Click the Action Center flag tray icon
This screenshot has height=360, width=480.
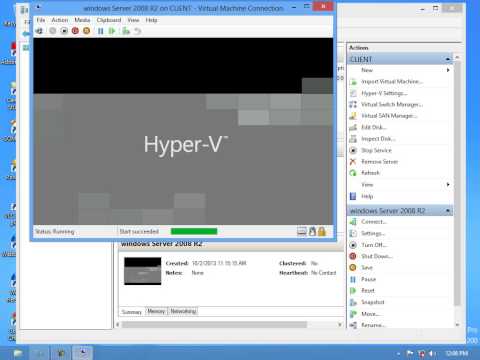[x=410, y=353]
